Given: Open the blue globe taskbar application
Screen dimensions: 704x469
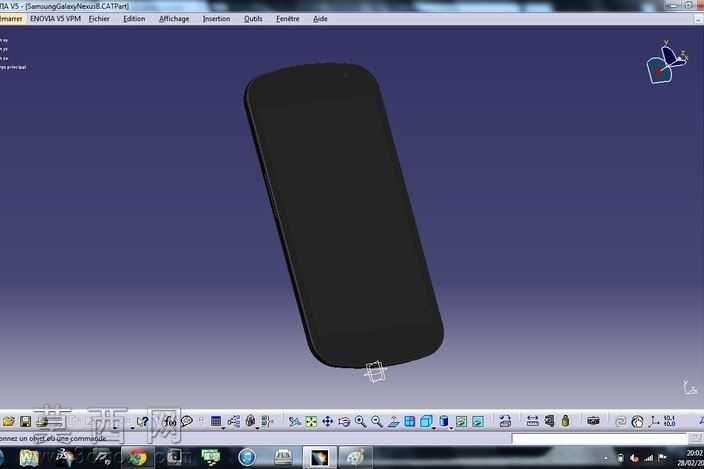Looking at the screenshot, I should (x=247, y=458).
